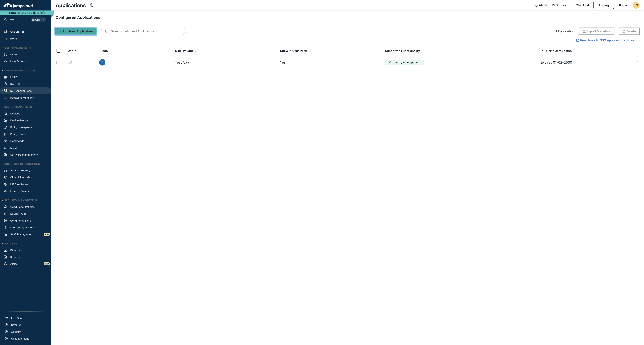Click the Users sidebar icon
The width and height of the screenshot is (644, 345).
coord(5,55)
